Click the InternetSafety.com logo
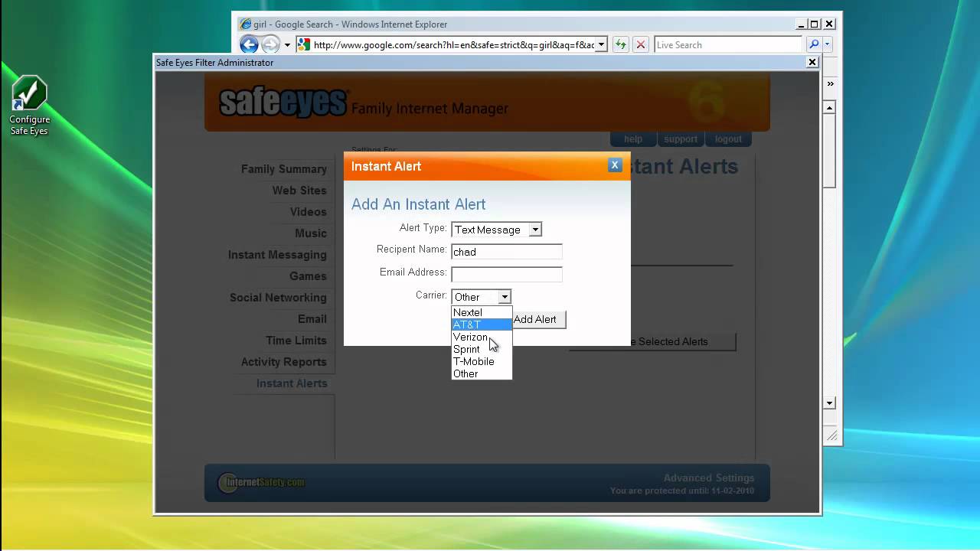Image resolution: width=980 pixels, height=551 pixels. pyautogui.click(x=261, y=482)
